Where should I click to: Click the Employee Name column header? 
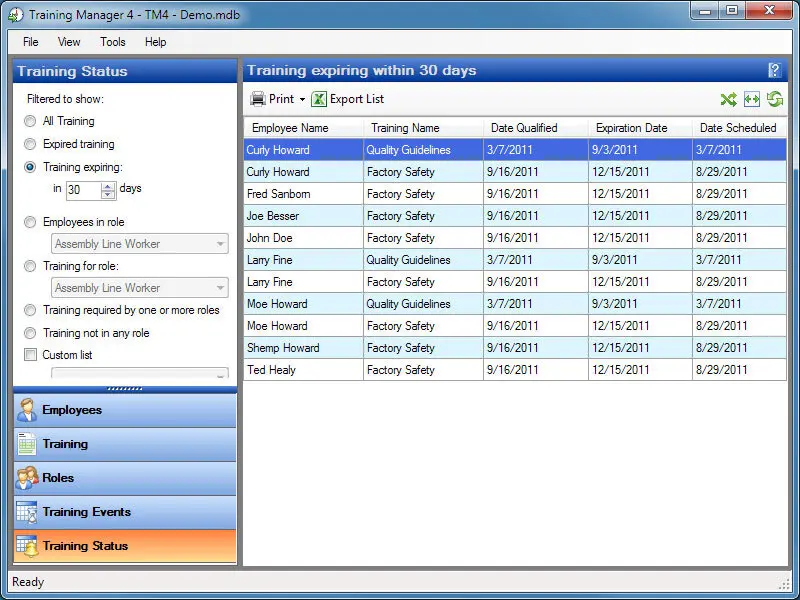click(290, 128)
